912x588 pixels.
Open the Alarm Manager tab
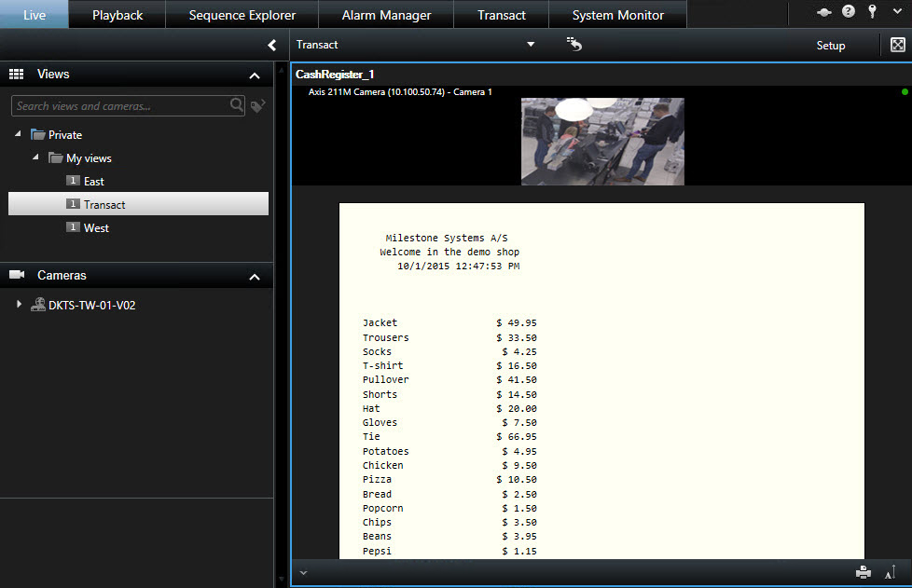click(x=386, y=15)
